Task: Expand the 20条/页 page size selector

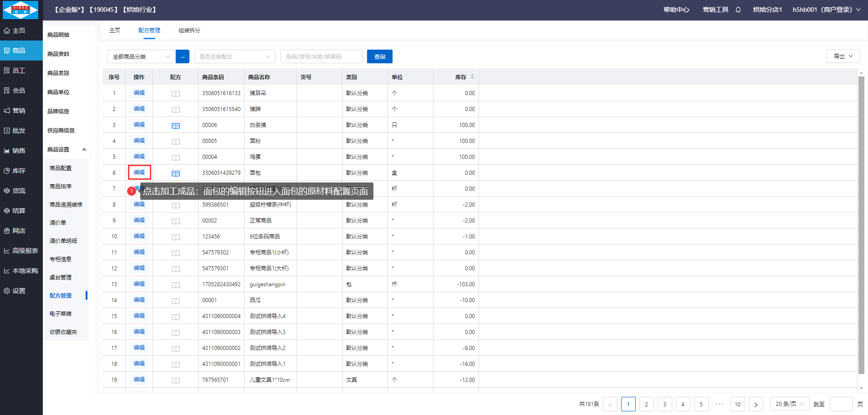Action: [790, 404]
